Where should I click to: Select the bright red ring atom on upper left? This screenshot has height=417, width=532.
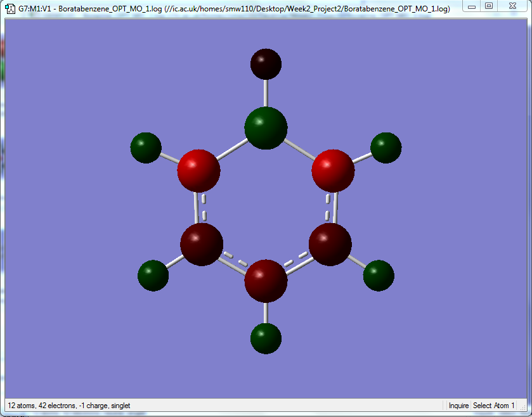click(199, 171)
